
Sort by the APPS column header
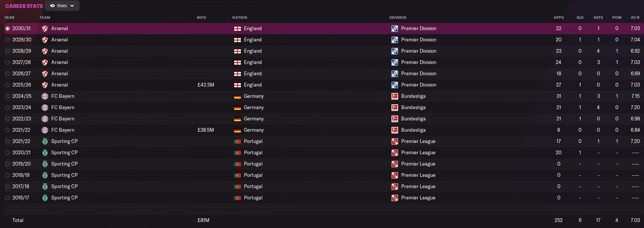tap(558, 18)
